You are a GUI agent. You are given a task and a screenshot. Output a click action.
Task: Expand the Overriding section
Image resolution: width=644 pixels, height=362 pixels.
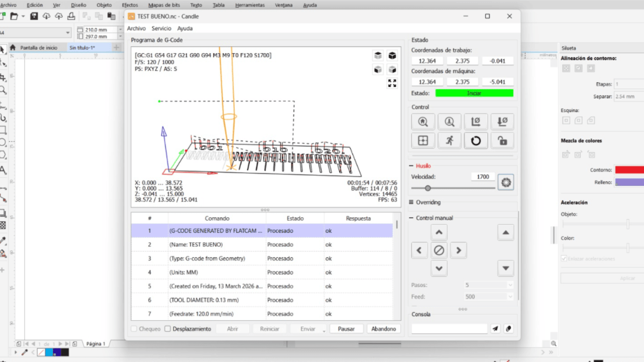411,202
